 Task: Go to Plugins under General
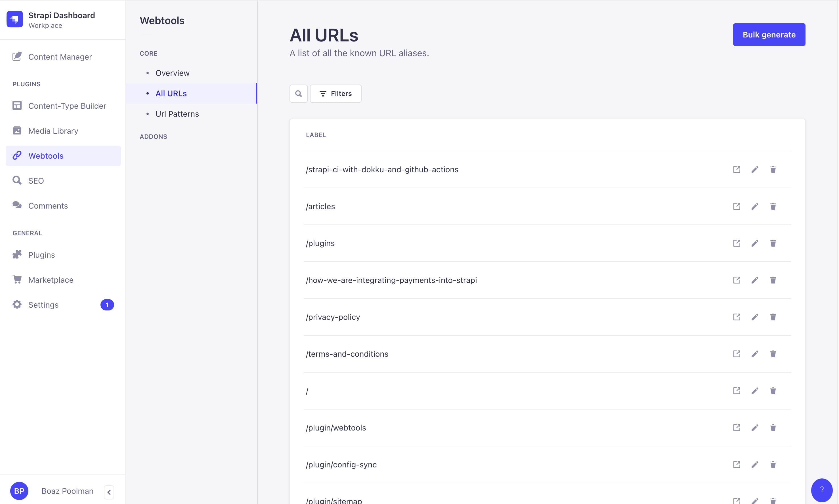click(x=63, y=255)
